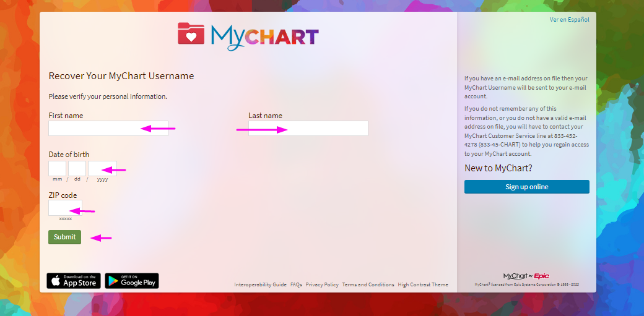The height and width of the screenshot is (316, 644).
Task: Open the Privacy Policy link
Action: coord(322,284)
